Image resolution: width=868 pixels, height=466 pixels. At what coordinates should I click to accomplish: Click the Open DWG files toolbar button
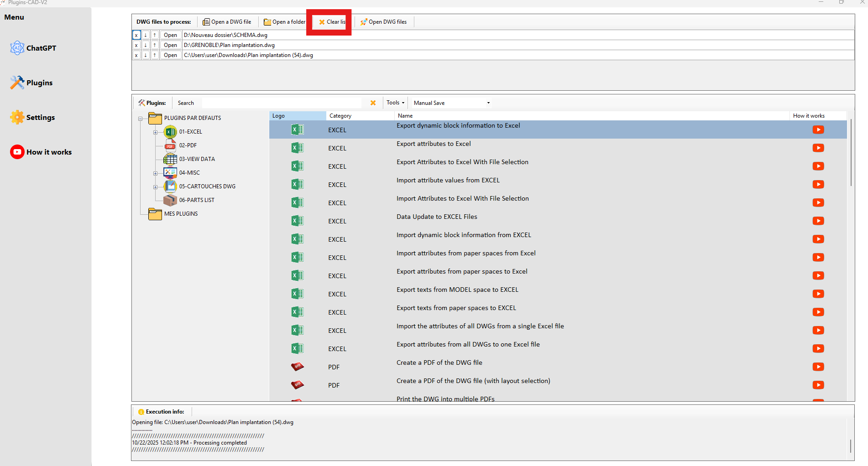tap(383, 22)
